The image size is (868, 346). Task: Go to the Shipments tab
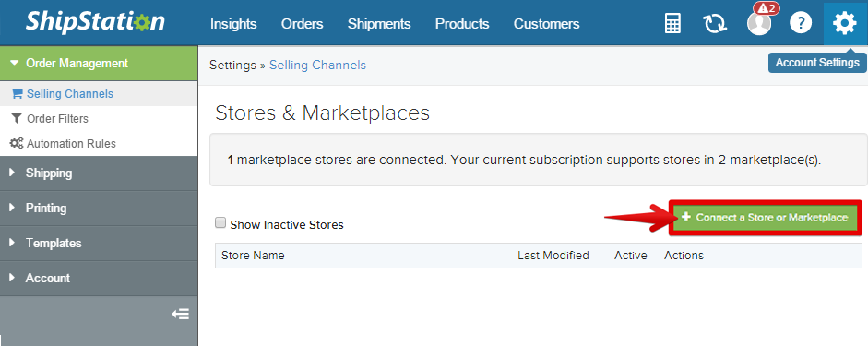pyautogui.click(x=379, y=24)
